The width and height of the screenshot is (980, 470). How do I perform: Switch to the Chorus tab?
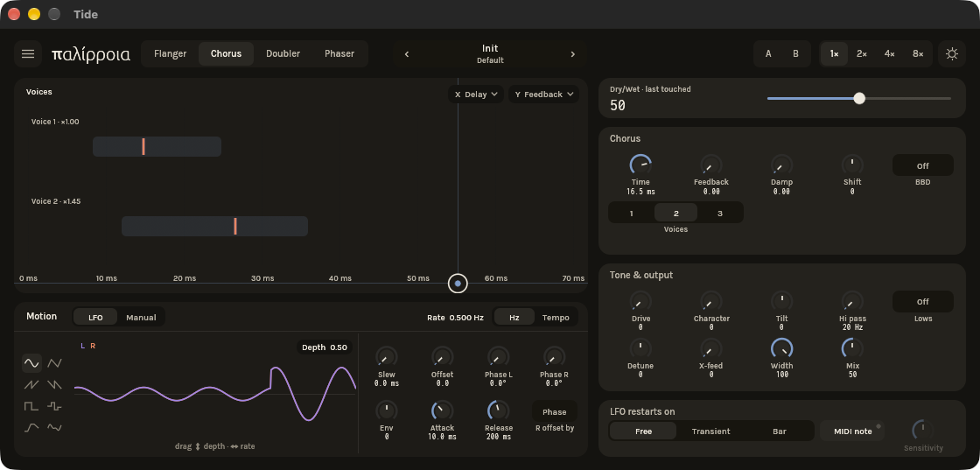(x=227, y=53)
